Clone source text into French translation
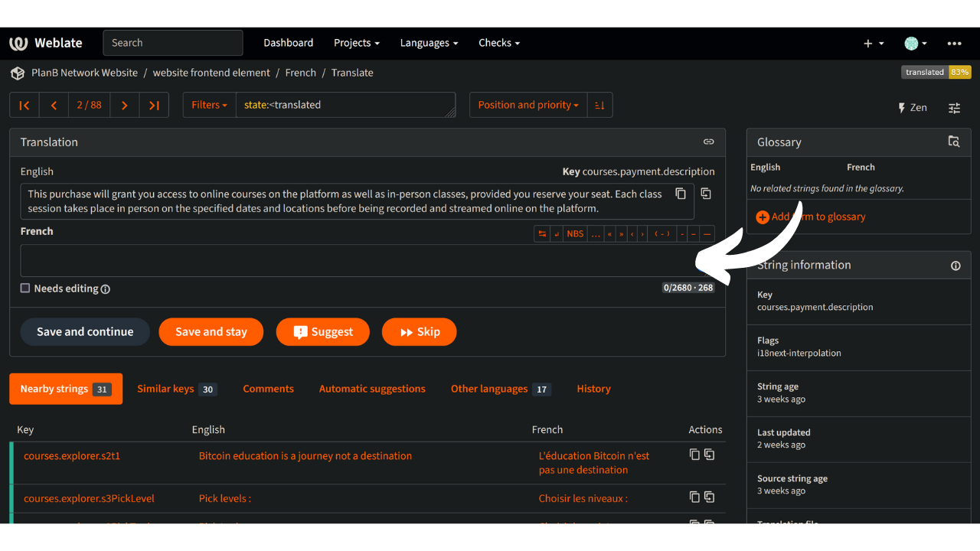Image resolution: width=980 pixels, height=551 pixels. (706, 194)
